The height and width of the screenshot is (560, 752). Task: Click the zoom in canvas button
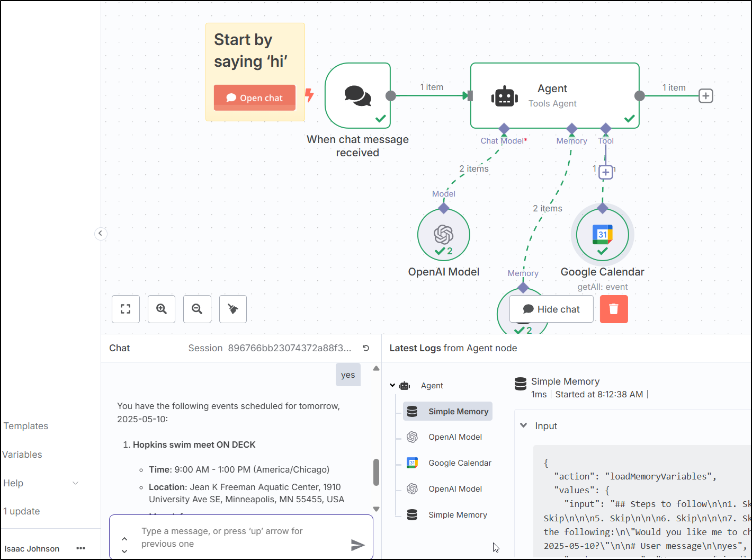(162, 309)
